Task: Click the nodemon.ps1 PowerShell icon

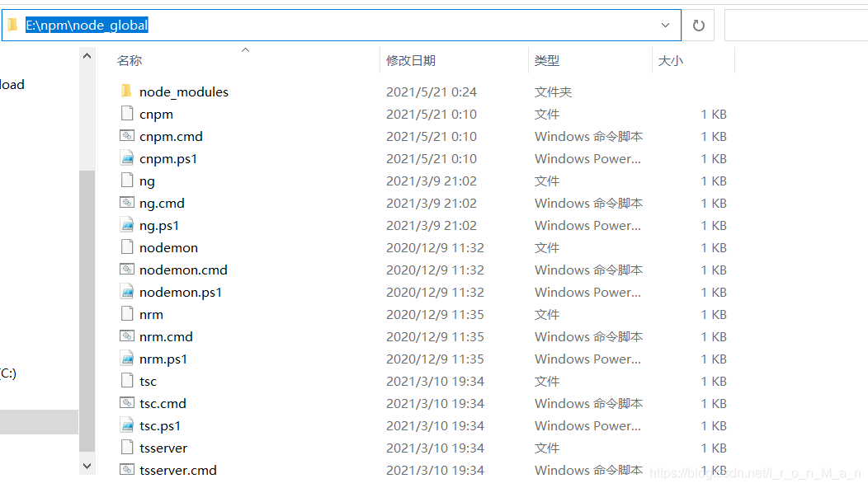Action: point(127,292)
